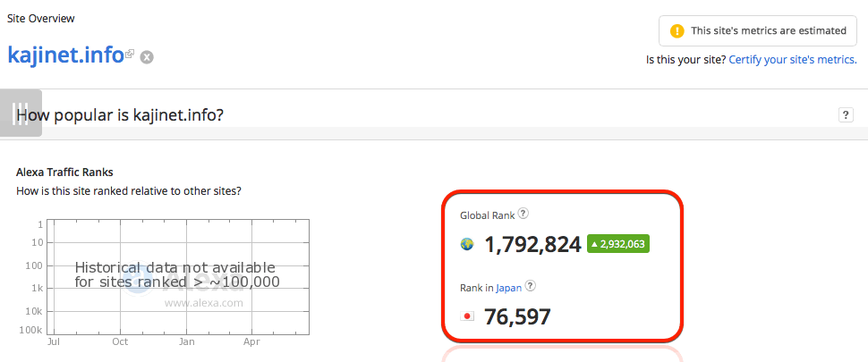868x362 pixels.
Task: Select the global rank value 1,792,824
Action: [532, 244]
